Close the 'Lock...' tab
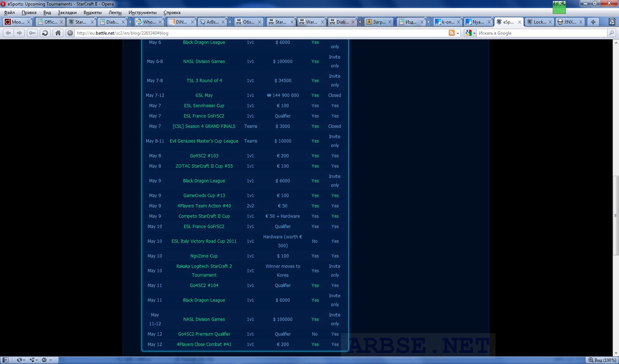619x364 pixels. (550, 22)
